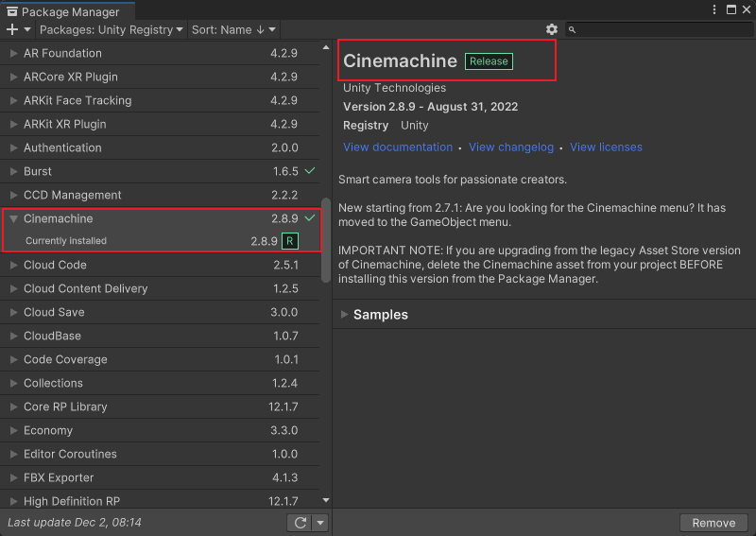Click the R release badge under Cinemachine
The image size is (756, 536).
tap(290, 241)
